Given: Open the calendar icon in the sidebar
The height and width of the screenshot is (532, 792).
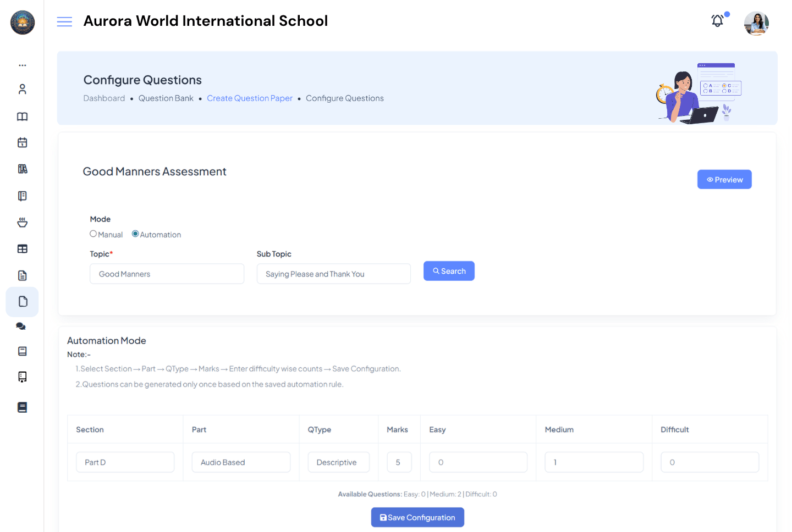Looking at the screenshot, I should click(22, 142).
